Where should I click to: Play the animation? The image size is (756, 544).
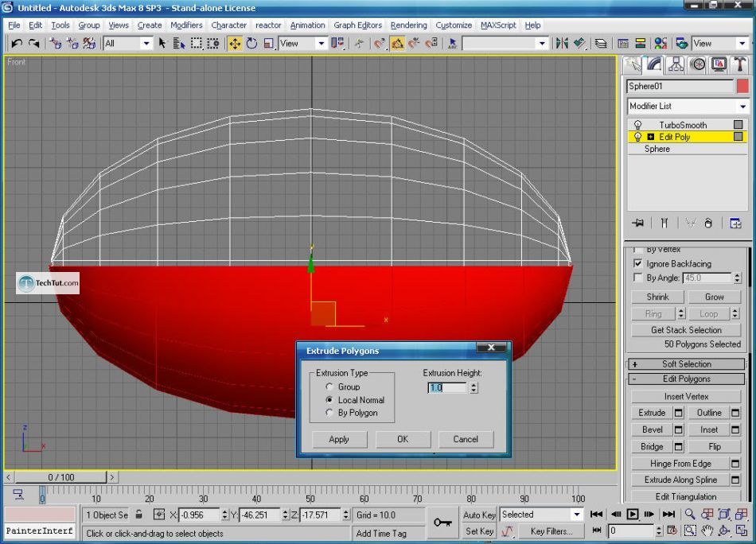point(632,514)
